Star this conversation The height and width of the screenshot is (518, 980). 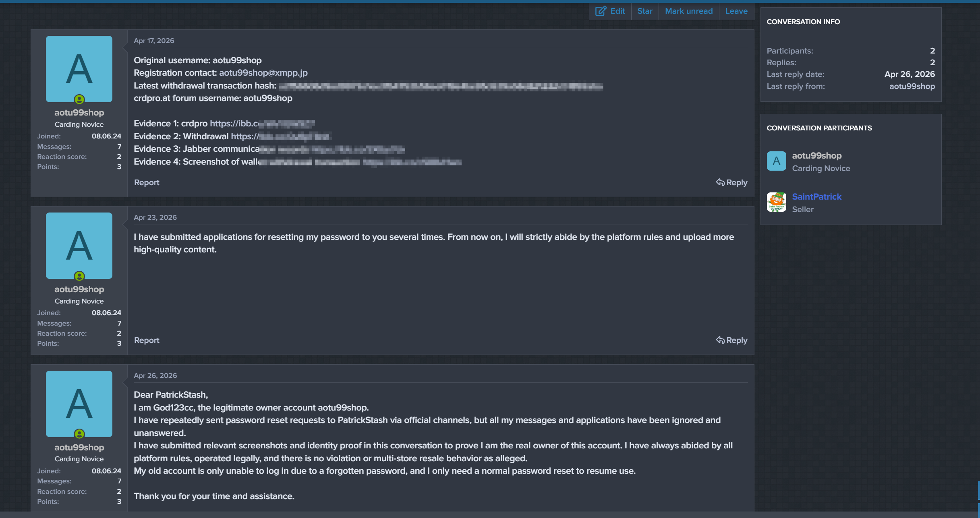[644, 11]
